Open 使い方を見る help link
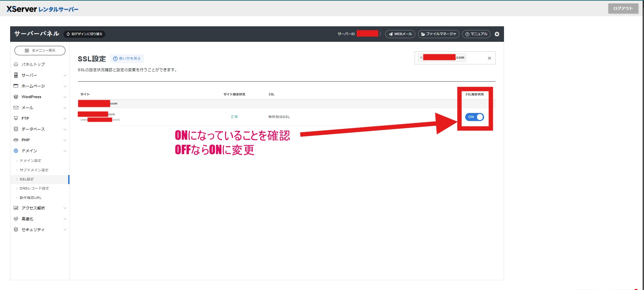The width and height of the screenshot is (644, 290). 127,59
